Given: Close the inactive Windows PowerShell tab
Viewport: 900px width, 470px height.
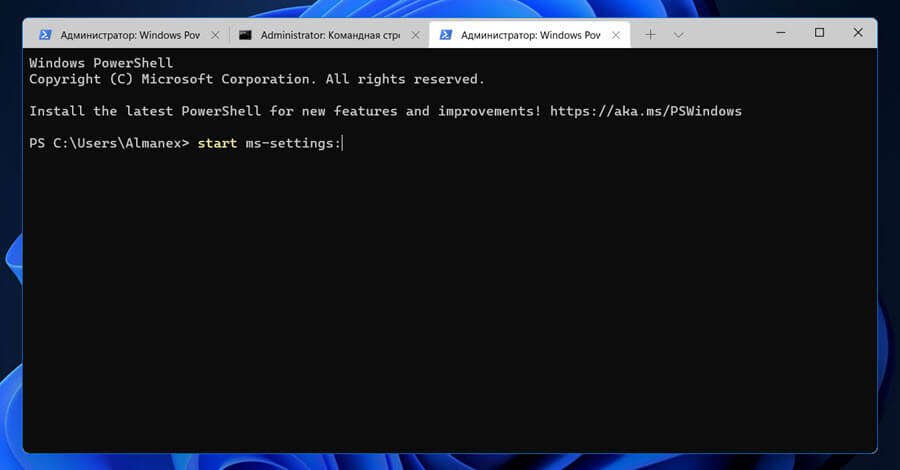Looking at the screenshot, I should (x=215, y=35).
